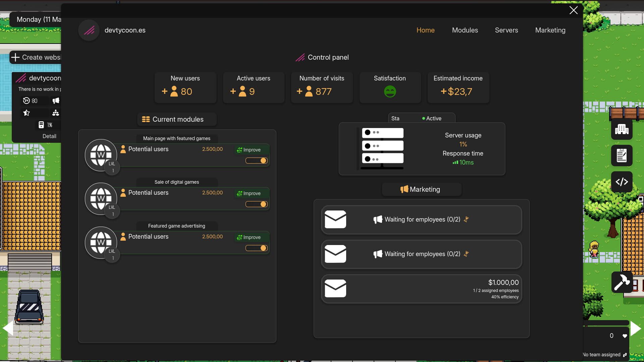
Task: Click the right navigation arrow at screen edge
Action: 636,328
